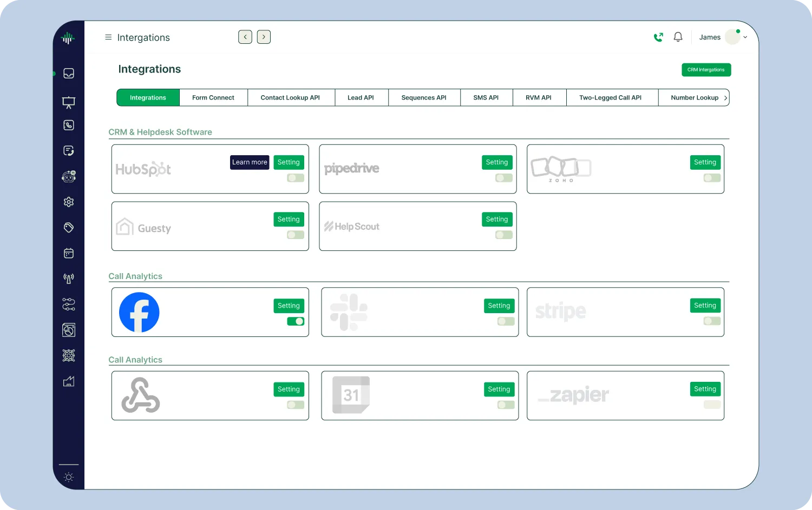812x510 pixels.
Task: Open the hamburger menu beside Intergations
Action: [108, 37]
